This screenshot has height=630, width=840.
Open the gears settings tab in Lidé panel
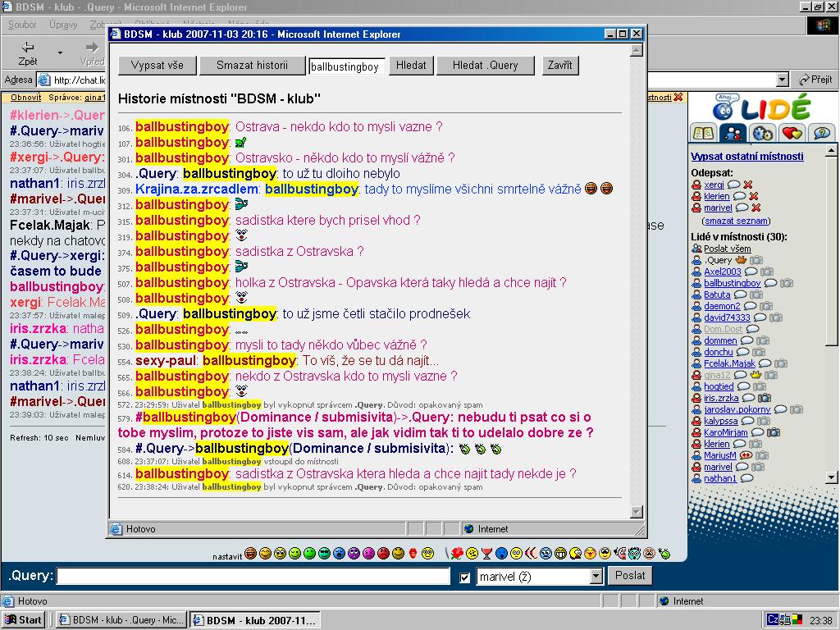pos(762,132)
